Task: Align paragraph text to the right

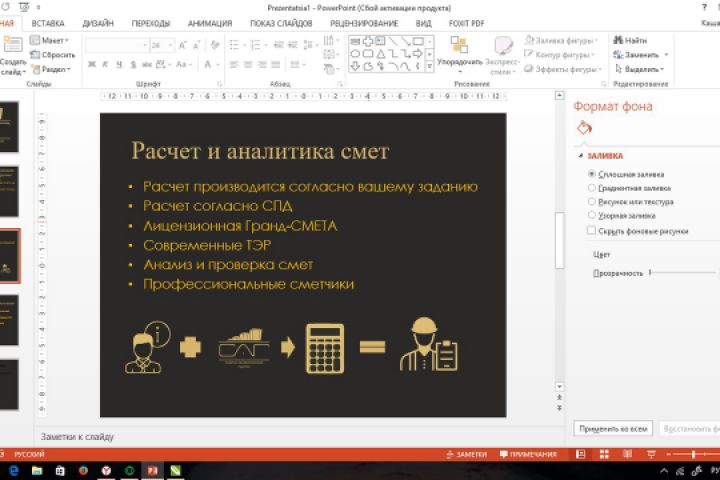Action: coord(262,65)
